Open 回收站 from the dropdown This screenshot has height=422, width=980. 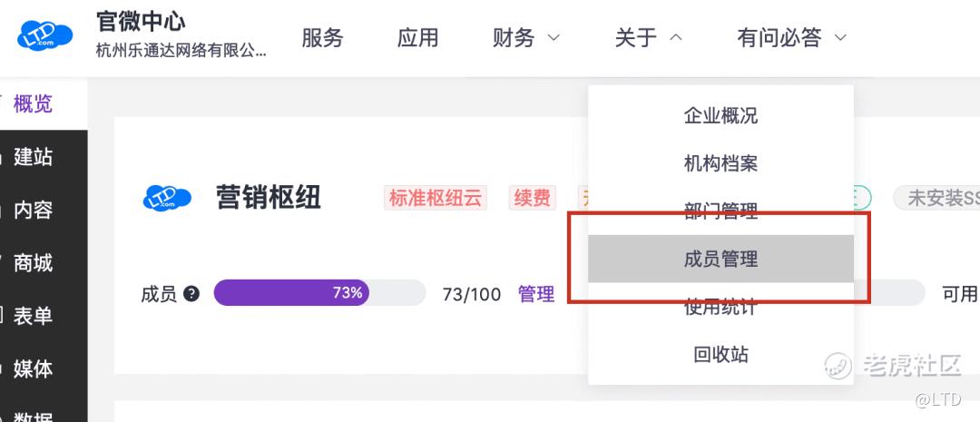[x=720, y=355]
